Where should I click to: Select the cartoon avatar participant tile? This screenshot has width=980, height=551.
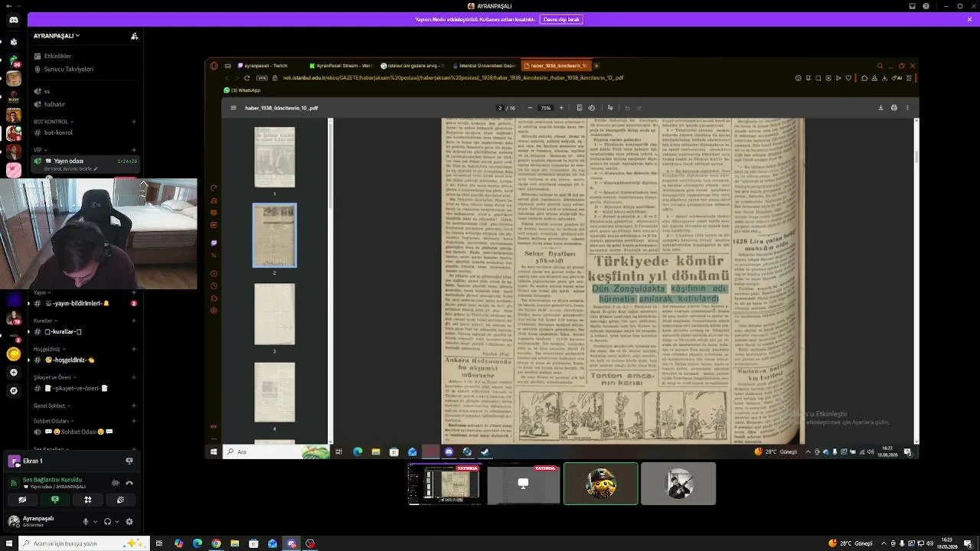pyautogui.click(x=601, y=484)
